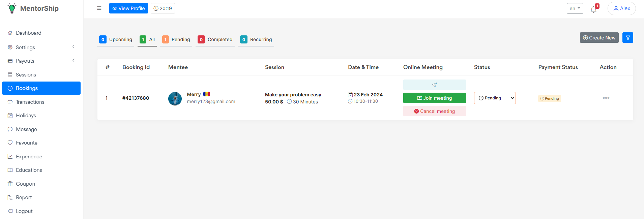This screenshot has width=644, height=219.
Task: Click the paper plane send icon
Action: point(434,85)
